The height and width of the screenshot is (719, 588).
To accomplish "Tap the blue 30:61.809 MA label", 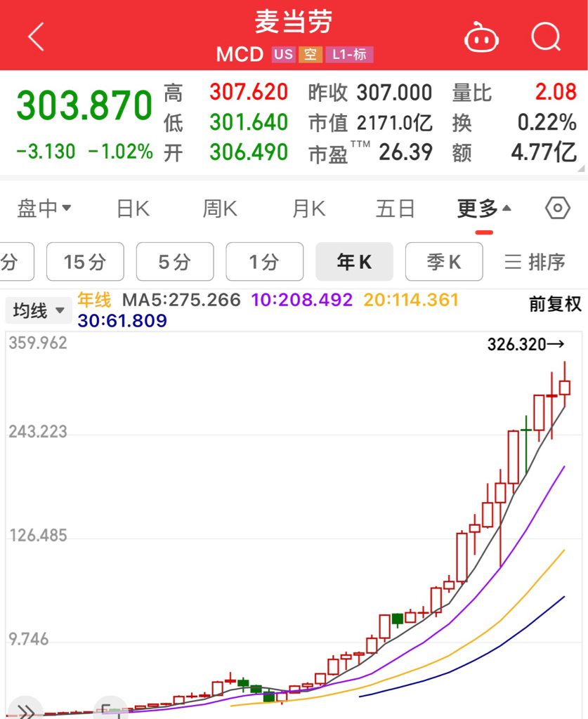I will [122, 320].
